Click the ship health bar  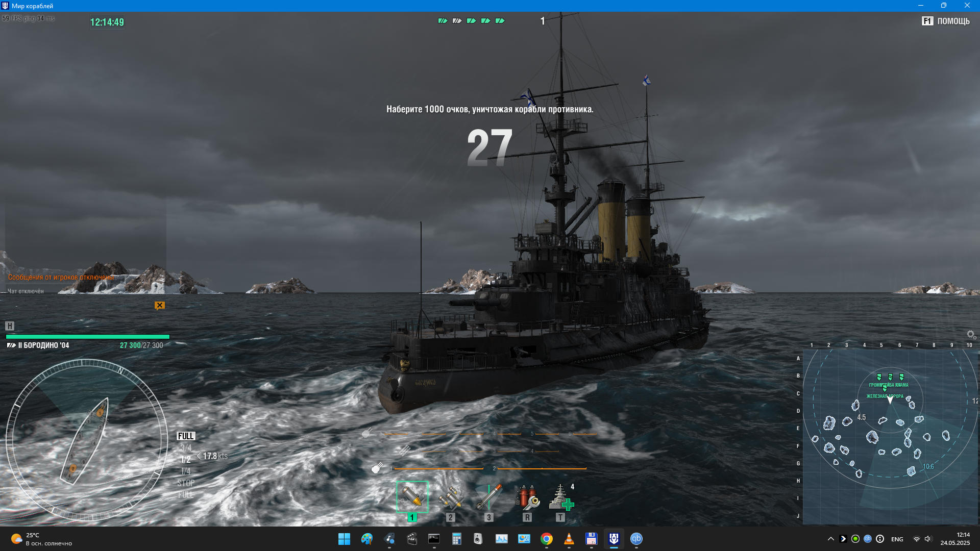[87, 337]
